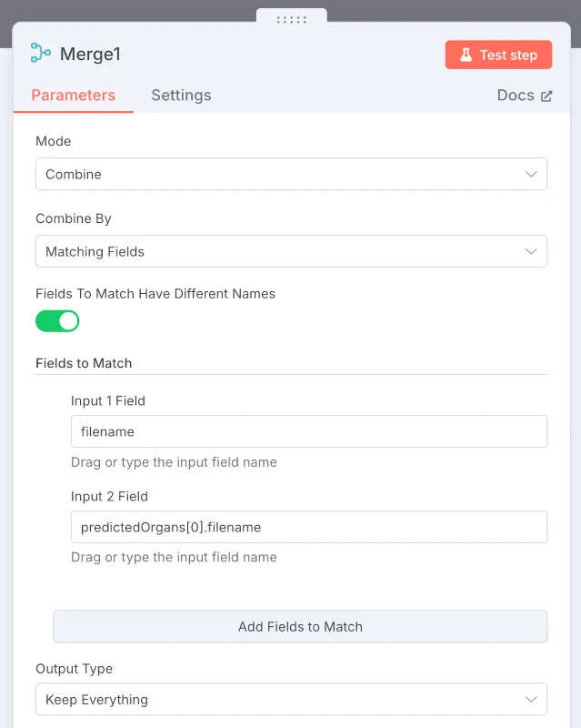
Task: Grab the drag handle dots at panel top
Action: (291, 18)
